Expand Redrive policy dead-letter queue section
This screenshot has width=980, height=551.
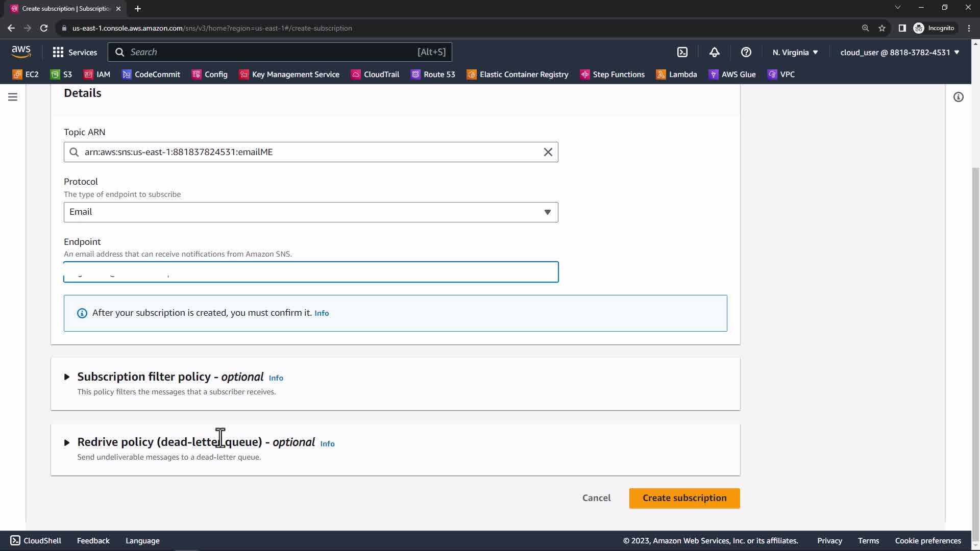coord(67,442)
